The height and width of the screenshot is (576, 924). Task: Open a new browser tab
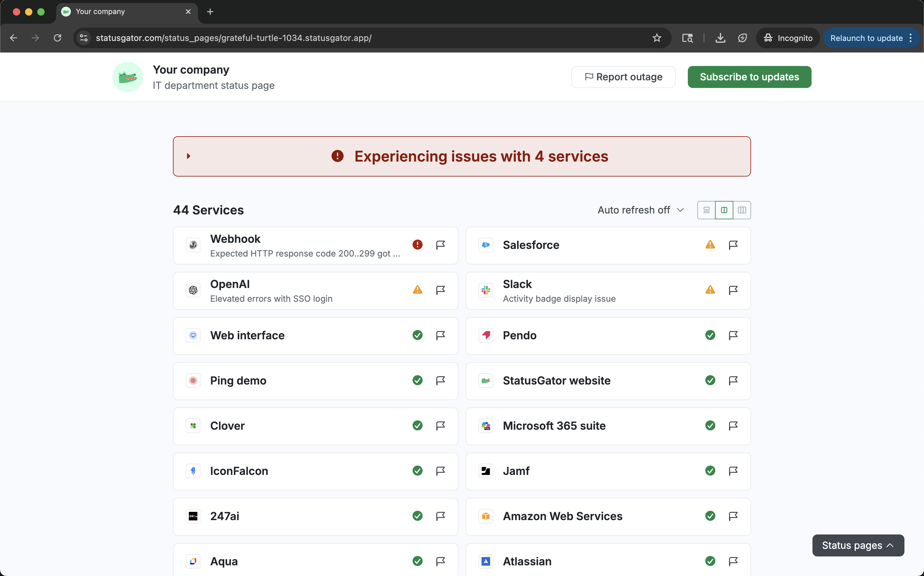tap(210, 12)
